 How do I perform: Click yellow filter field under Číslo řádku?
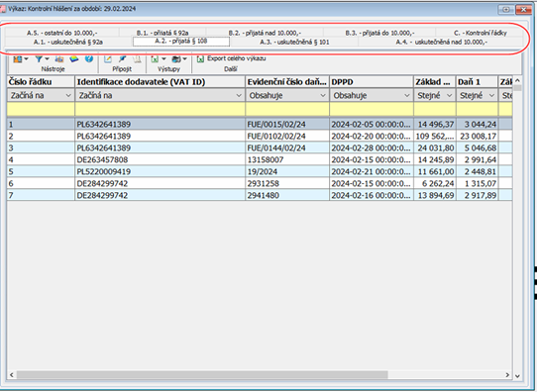click(41, 109)
